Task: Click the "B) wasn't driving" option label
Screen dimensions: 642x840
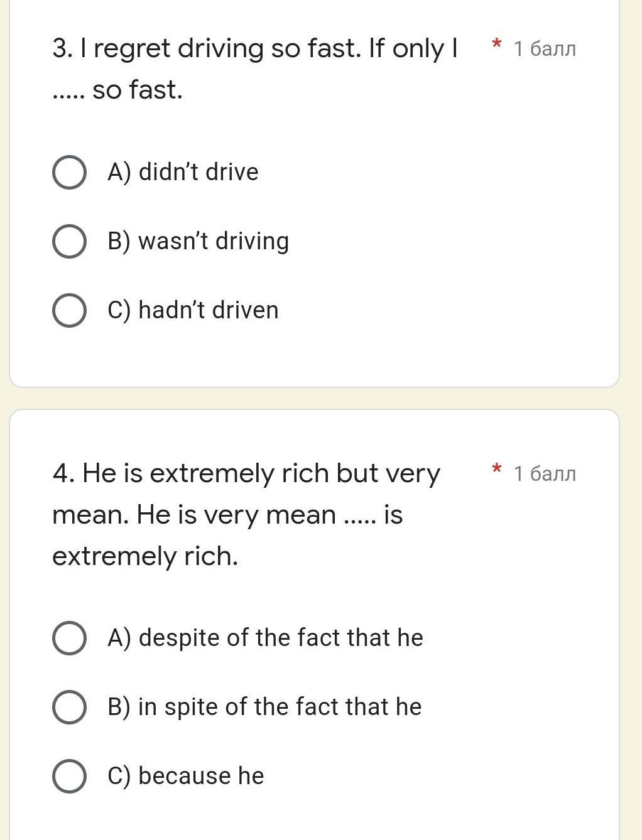Action: [198, 241]
